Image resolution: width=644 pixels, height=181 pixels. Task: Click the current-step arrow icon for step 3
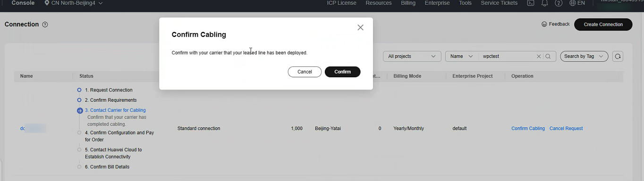[x=80, y=111]
